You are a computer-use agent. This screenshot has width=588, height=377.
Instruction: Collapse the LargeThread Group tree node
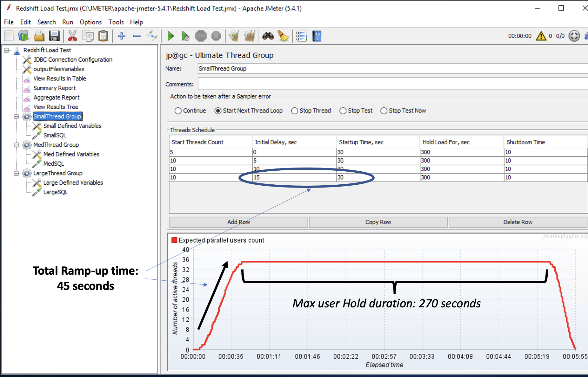click(16, 173)
